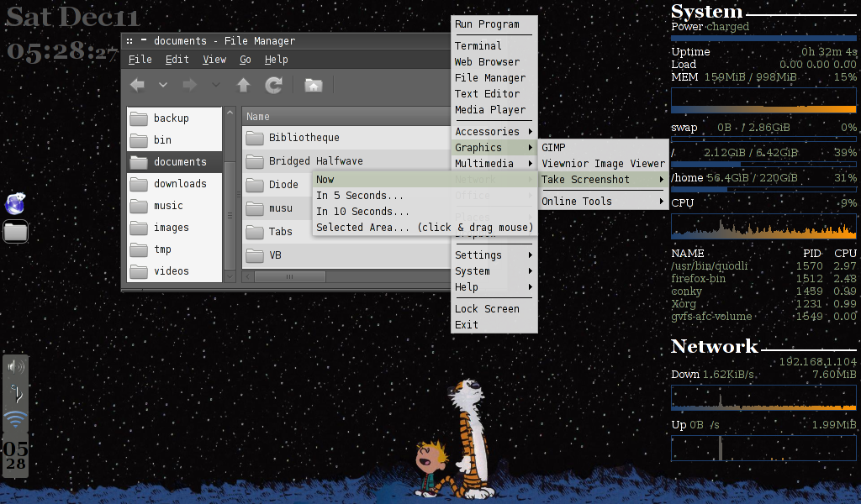This screenshot has height=504, width=861.
Task: Launch GIMP from the Graphics submenu
Action: tap(603, 148)
